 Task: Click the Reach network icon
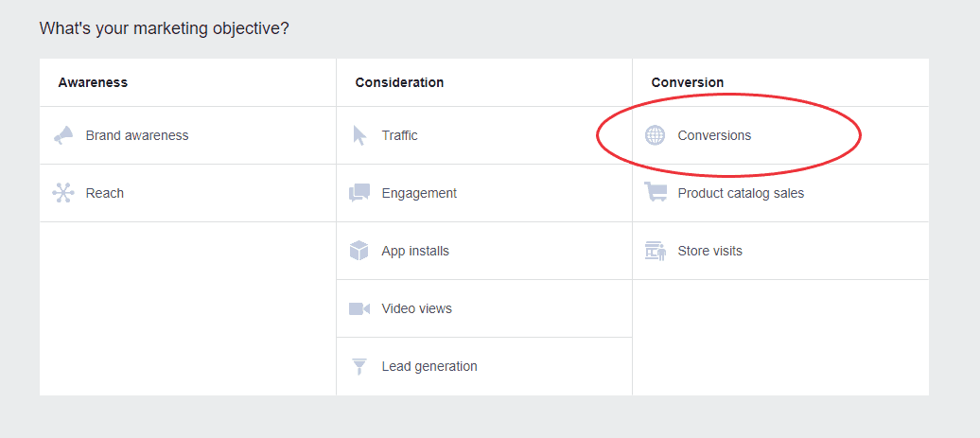point(63,193)
